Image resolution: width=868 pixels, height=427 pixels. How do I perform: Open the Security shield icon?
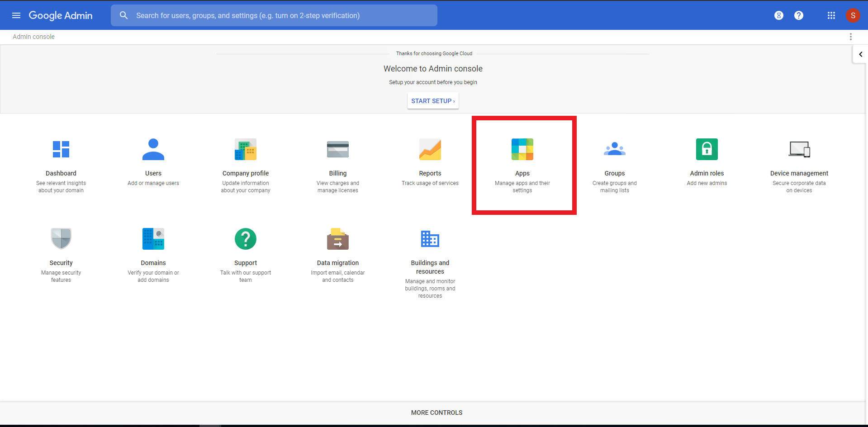(x=61, y=239)
